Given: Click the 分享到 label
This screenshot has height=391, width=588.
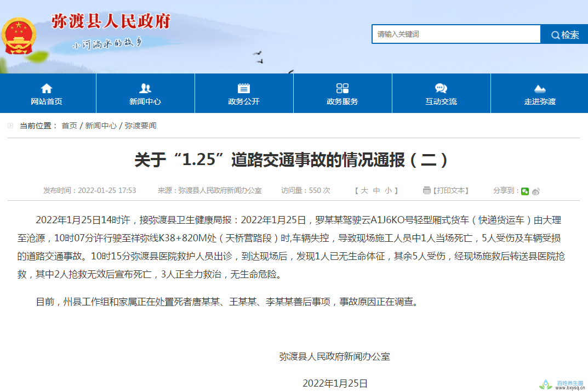Looking at the screenshot, I should point(506,191).
